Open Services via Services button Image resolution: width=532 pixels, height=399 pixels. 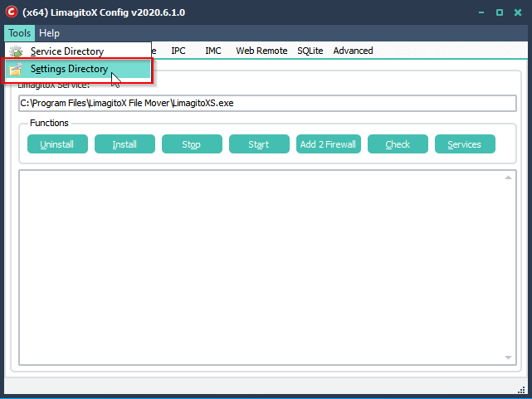pyautogui.click(x=465, y=144)
